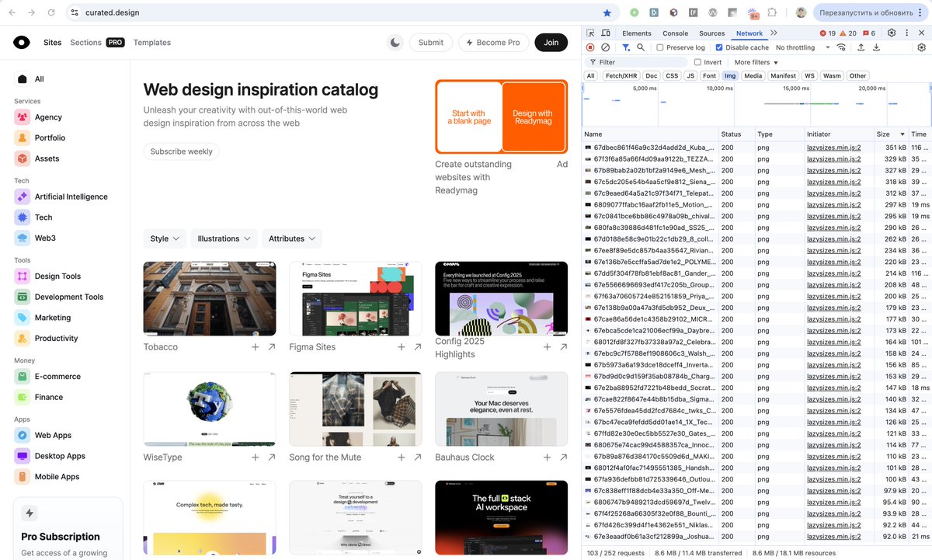This screenshot has width=932, height=560.
Task: Focus the network Filter input field
Action: click(x=637, y=62)
